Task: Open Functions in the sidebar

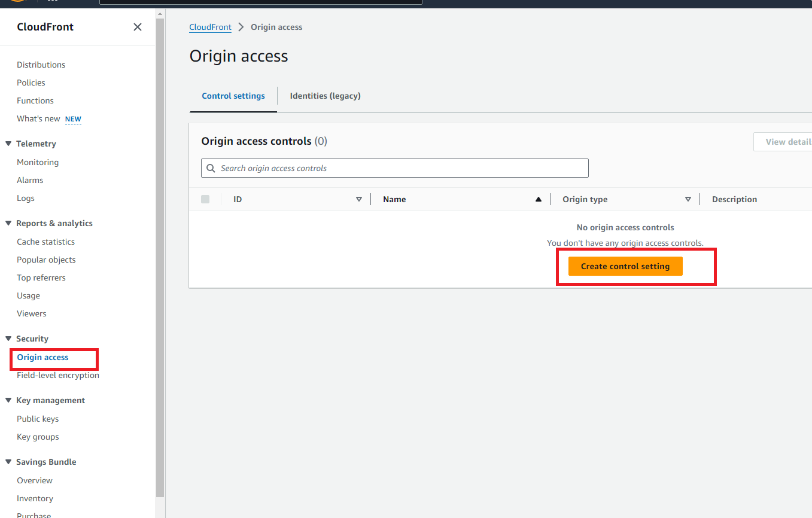Action: click(x=35, y=100)
